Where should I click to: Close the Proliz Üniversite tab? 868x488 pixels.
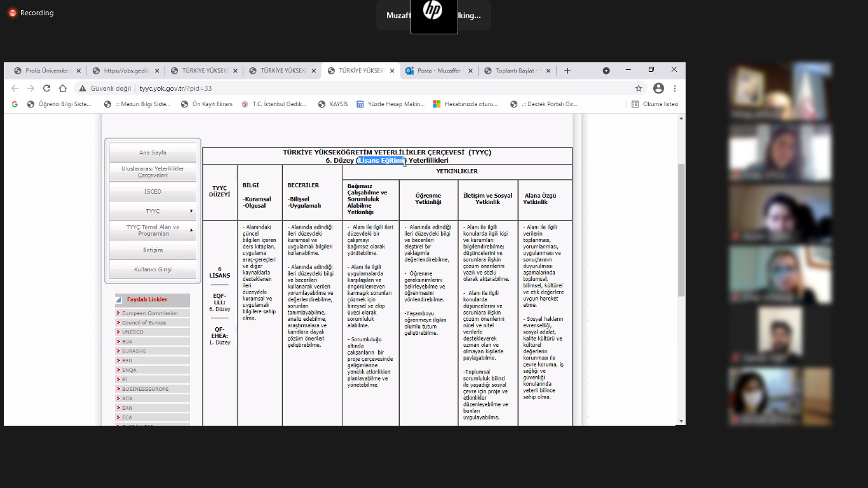(78, 71)
